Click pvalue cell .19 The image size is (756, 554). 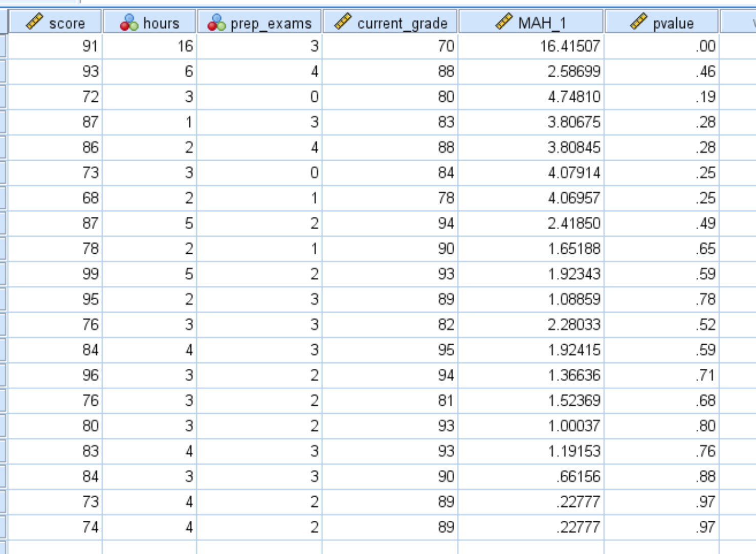click(x=662, y=97)
